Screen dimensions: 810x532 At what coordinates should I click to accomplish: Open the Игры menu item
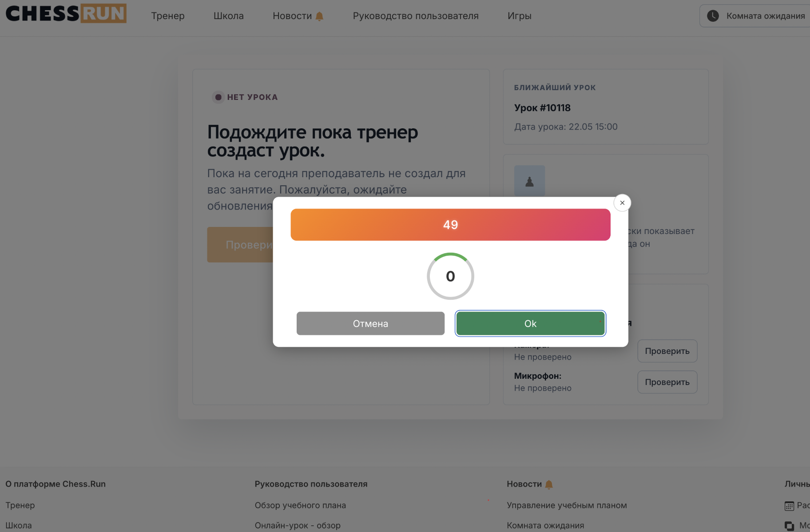tap(520, 16)
